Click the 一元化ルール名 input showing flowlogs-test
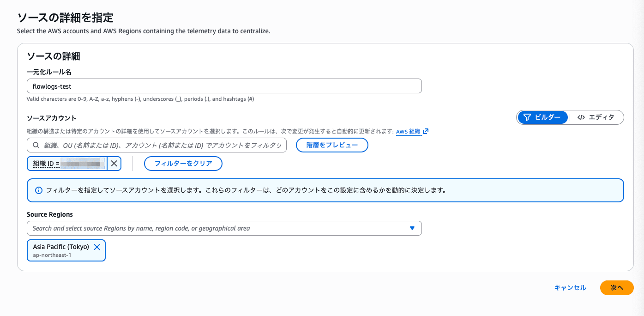This screenshot has width=644, height=316. pyautogui.click(x=224, y=86)
